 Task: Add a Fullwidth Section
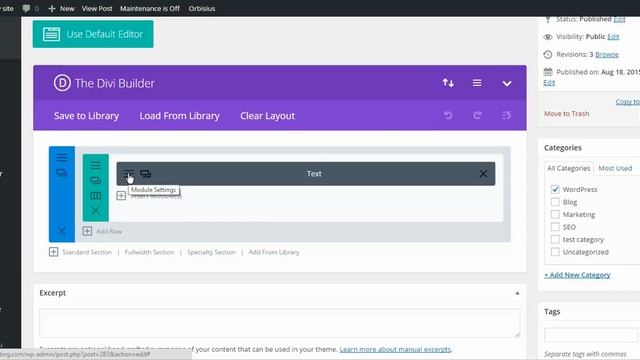(x=149, y=252)
